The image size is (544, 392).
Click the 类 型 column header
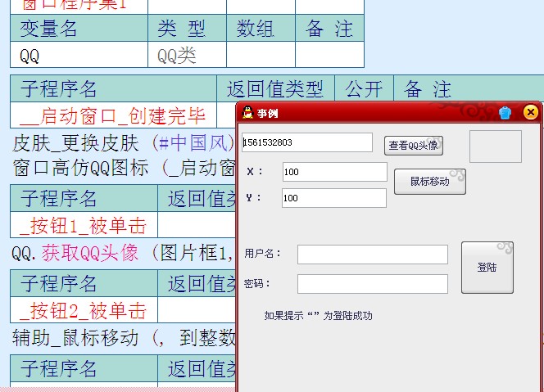coord(187,28)
